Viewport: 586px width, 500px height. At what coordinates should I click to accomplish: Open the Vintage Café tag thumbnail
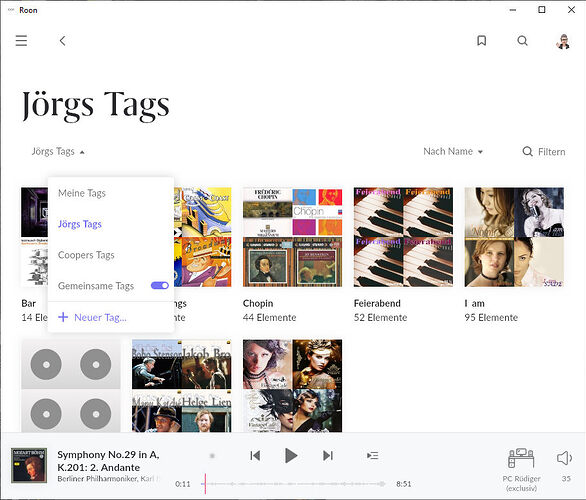pos(292,386)
